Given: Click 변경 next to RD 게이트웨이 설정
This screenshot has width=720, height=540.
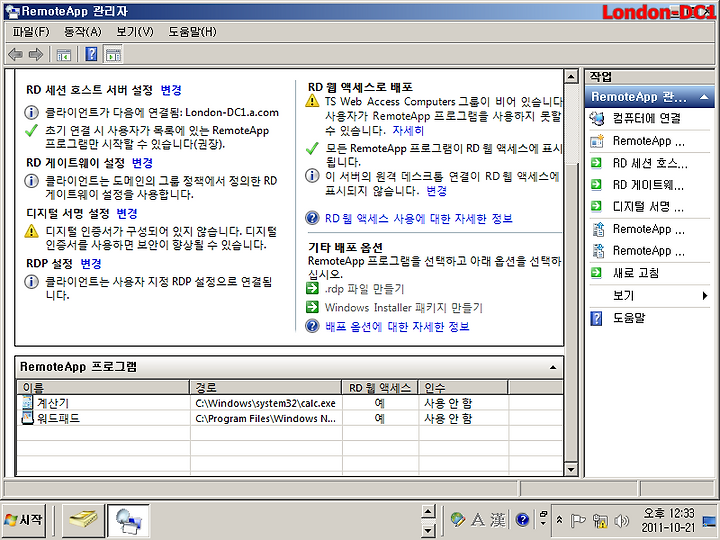Looking at the screenshot, I should click(x=142, y=163).
